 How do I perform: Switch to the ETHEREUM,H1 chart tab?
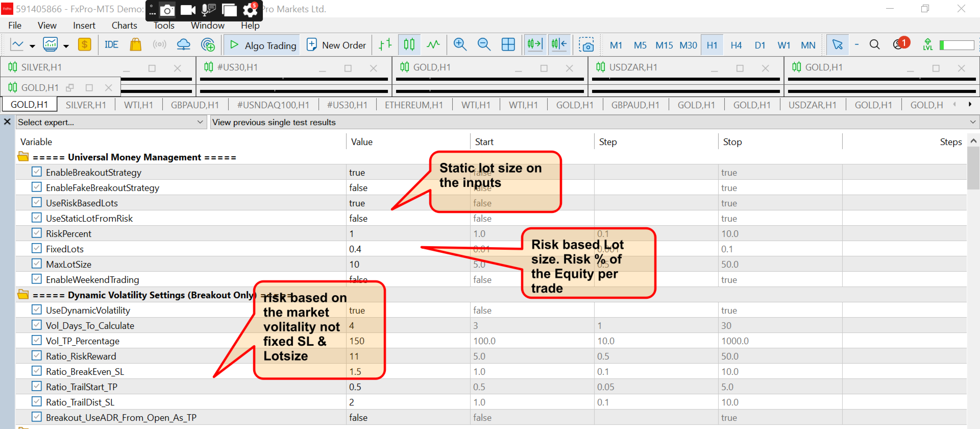[x=414, y=105]
